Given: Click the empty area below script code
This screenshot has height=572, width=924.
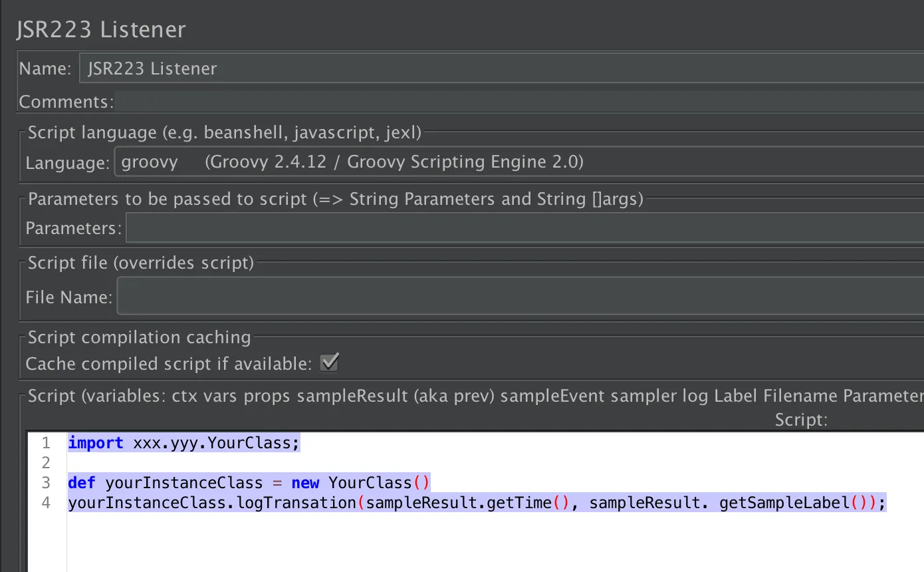Looking at the screenshot, I should coord(465,542).
